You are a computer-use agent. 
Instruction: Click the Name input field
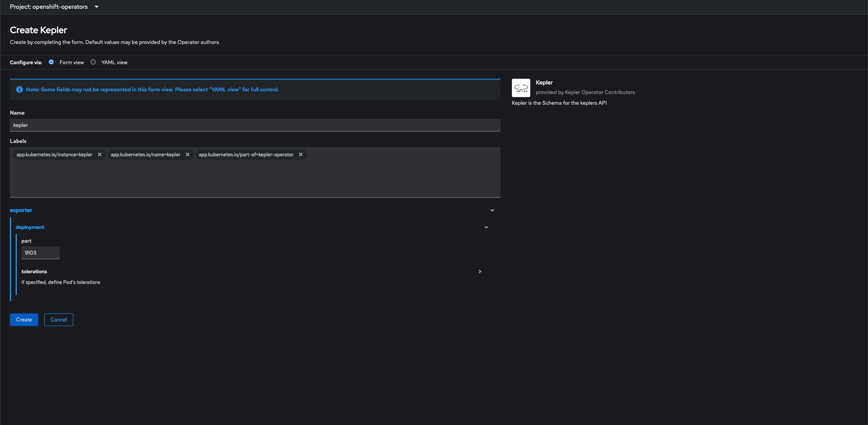pos(255,125)
